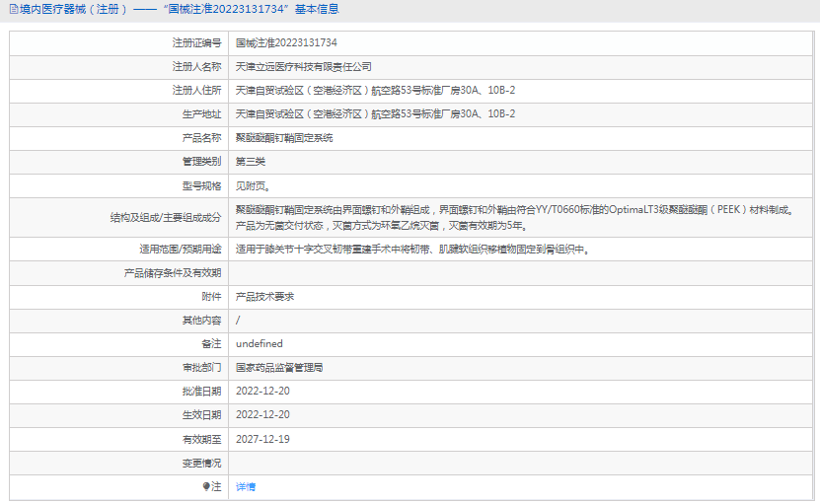The image size is (820, 504).
Task: Select attachment value 产品技术要求
Action: click(264, 297)
